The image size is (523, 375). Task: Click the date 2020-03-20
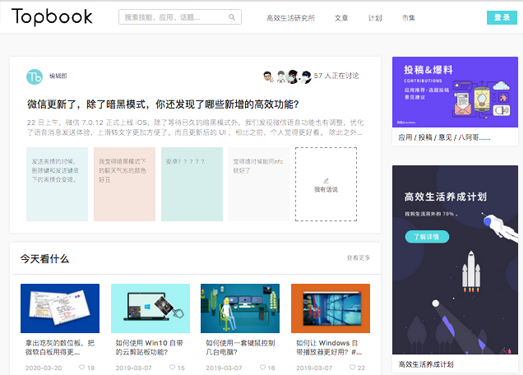coord(44,368)
